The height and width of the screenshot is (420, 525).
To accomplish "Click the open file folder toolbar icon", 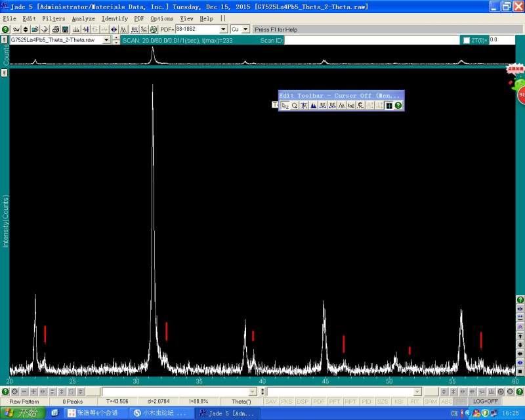I will pyautogui.click(x=36, y=30).
